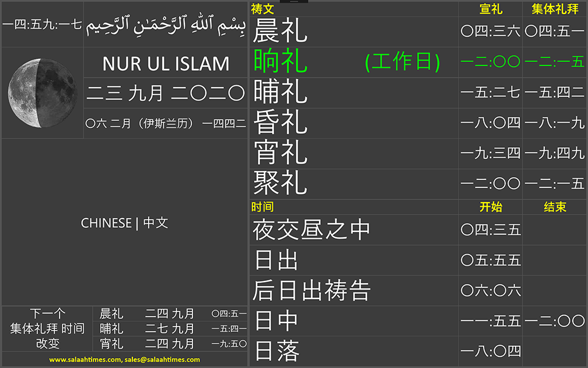The height and width of the screenshot is (368, 588).
Task: Click the 下一个 集体礼拜 时间 改变 panel
Action: [47, 328]
